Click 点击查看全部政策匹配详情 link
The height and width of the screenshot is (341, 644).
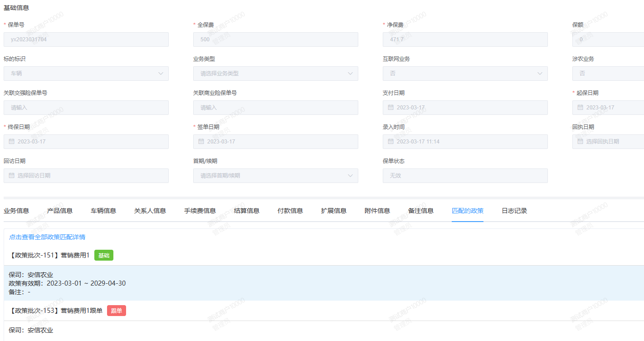coord(47,237)
